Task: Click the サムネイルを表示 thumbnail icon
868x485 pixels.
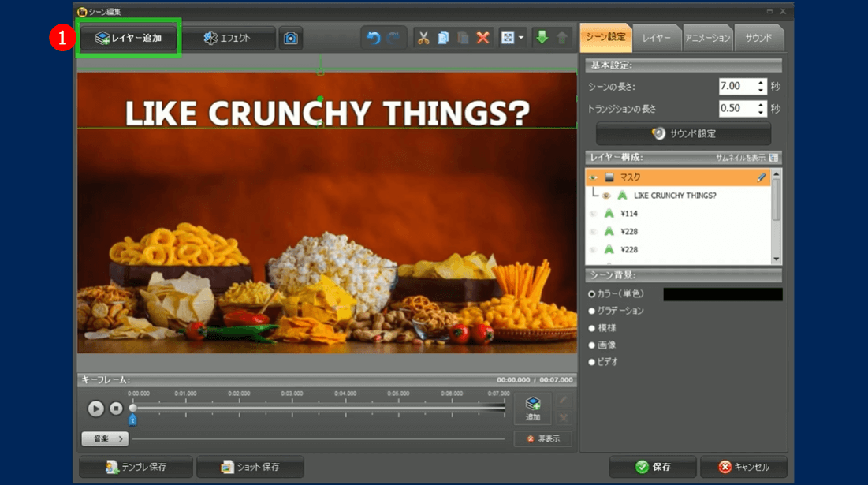Action: tap(773, 158)
